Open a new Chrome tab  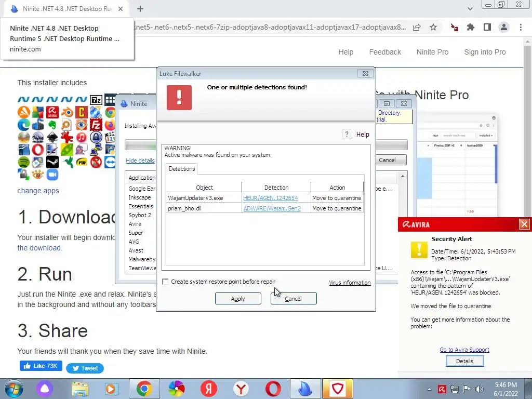click(x=140, y=9)
